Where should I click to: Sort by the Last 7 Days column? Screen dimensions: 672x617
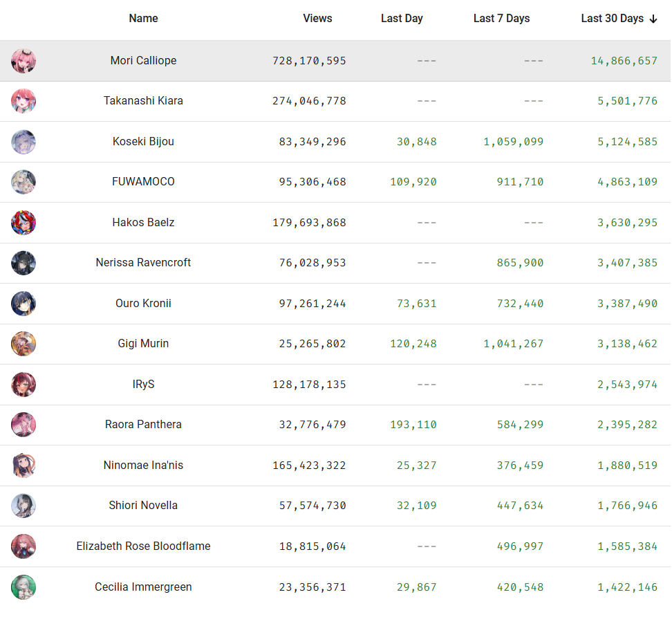pyautogui.click(x=501, y=19)
